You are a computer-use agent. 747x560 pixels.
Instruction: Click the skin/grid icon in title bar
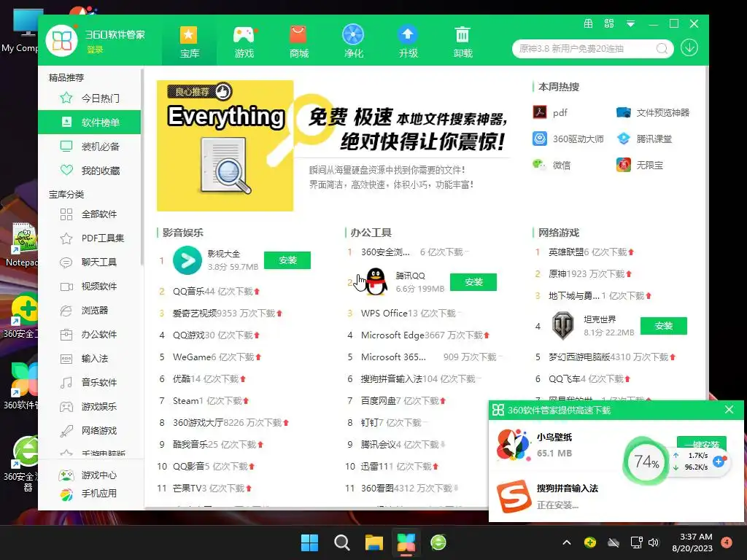pos(609,23)
